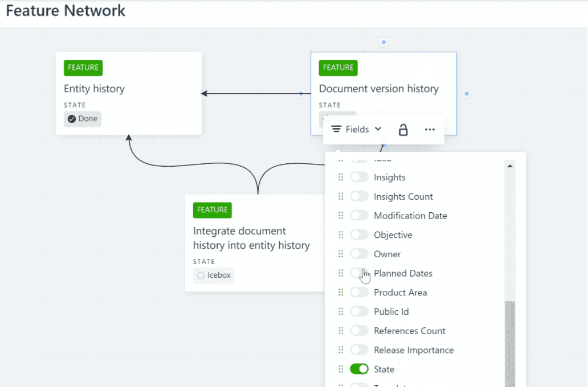Click the Fields filter lines icon
This screenshot has width=588, height=387.
(337, 130)
